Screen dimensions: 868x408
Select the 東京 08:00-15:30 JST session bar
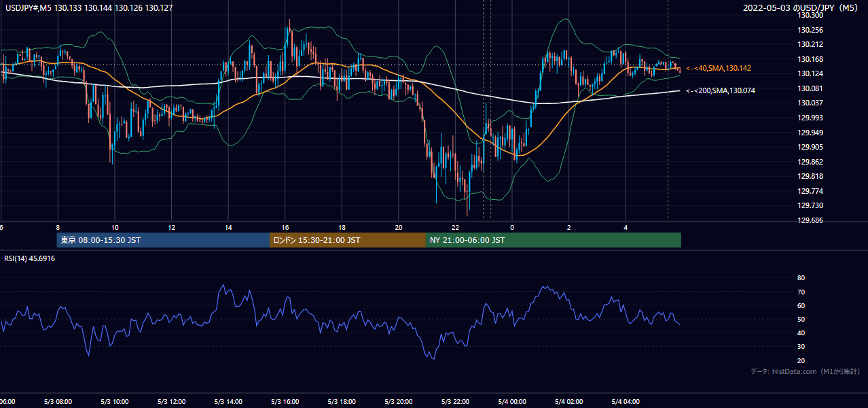tap(163, 240)
